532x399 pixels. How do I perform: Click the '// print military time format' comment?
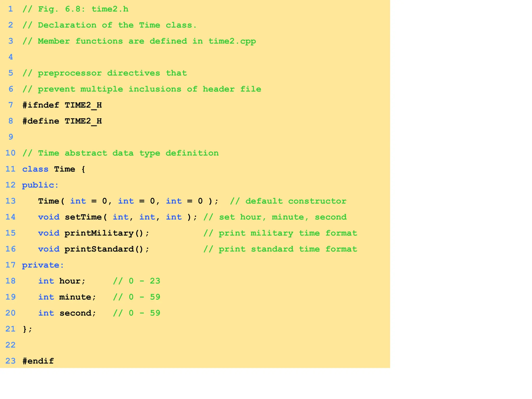point(280,233)
